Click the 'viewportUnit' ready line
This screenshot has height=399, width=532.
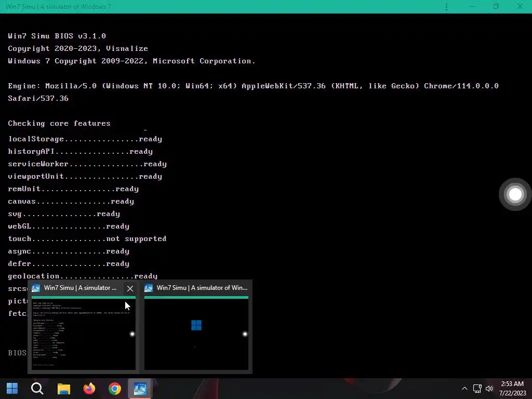pyautogui.click(x=85, y=177)
